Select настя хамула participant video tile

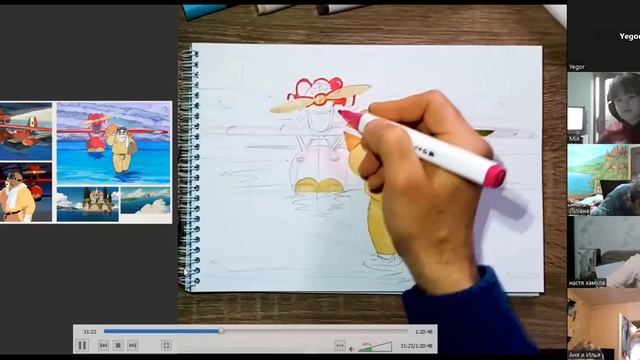click(x=604, y=251)
